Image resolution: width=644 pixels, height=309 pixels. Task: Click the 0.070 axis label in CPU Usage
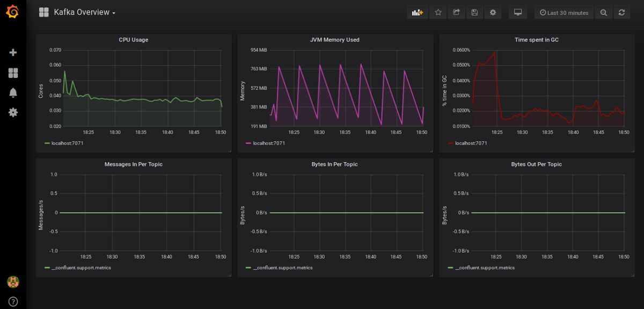[55, 50]
